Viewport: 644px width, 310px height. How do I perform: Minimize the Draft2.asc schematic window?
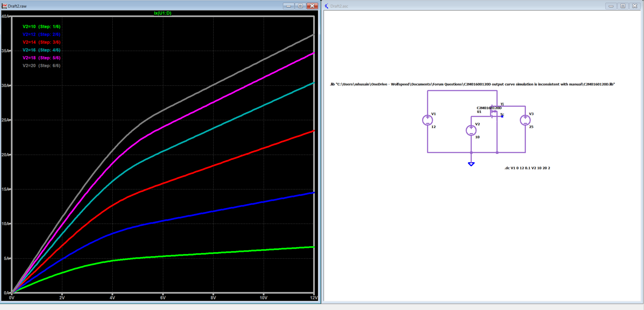(x=611, y=6)
